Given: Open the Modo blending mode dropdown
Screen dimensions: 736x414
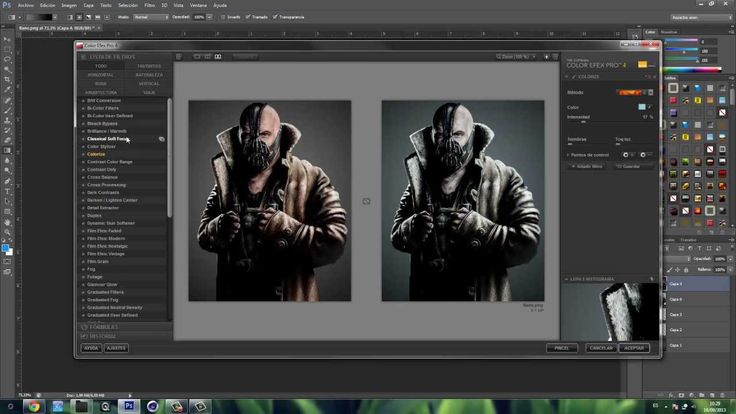Looking at the screenshot, I should [151, 17].
